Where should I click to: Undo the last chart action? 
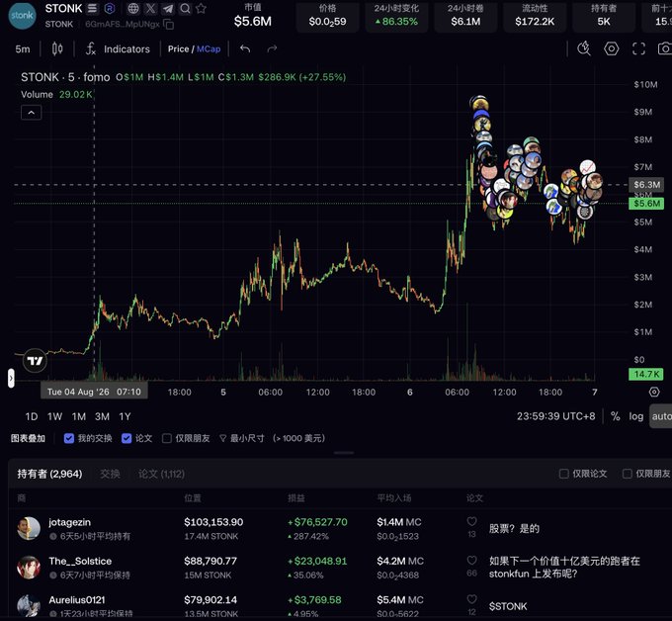245,48
